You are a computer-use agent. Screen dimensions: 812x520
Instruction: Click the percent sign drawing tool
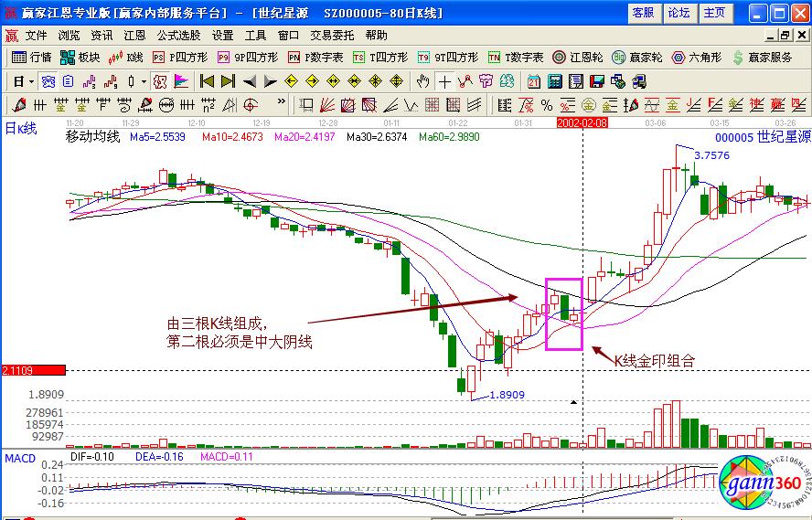pyautogui.click(x=546, y=103)
